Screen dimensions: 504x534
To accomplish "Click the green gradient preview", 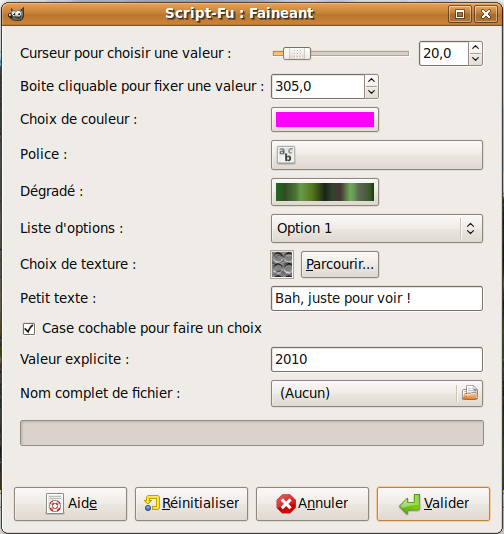I will coord(325,192).
